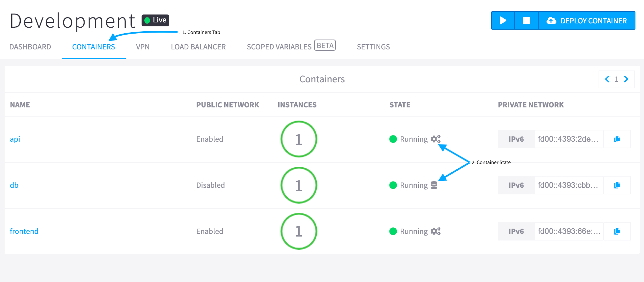Copy the db container IPv6 address
644x282 pixels.
point(617,185)
